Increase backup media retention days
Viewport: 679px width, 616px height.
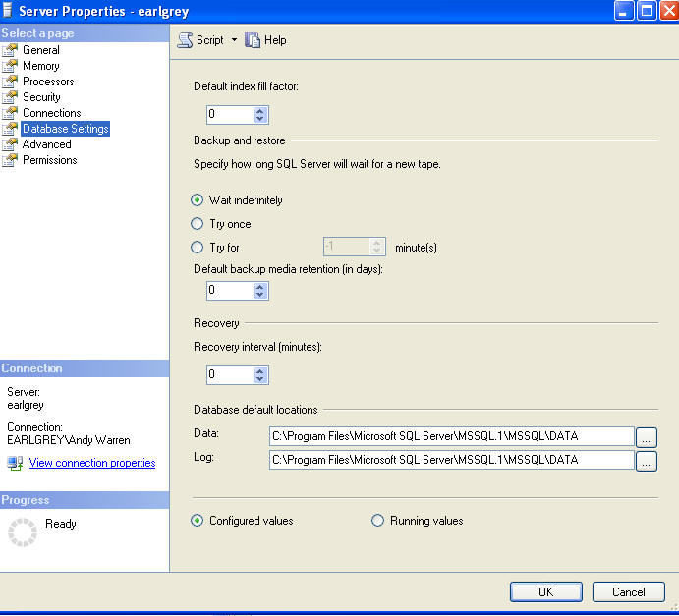pos(259,286)
